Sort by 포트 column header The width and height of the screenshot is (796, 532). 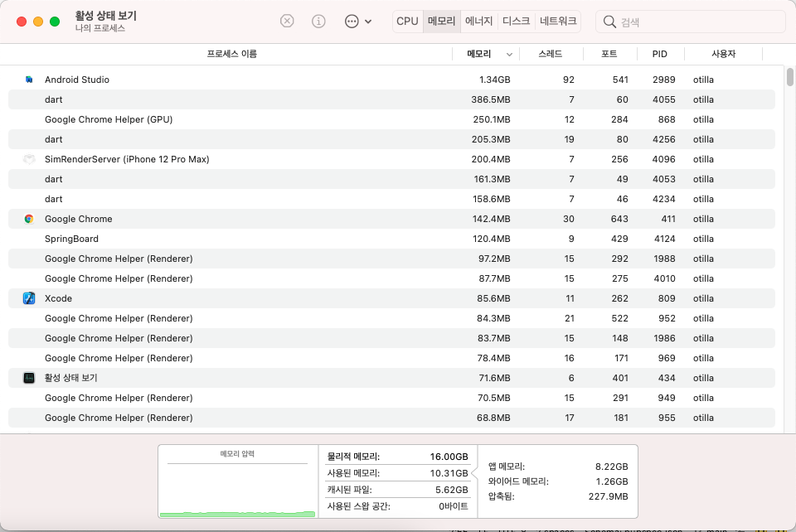(x=609, y=54)
